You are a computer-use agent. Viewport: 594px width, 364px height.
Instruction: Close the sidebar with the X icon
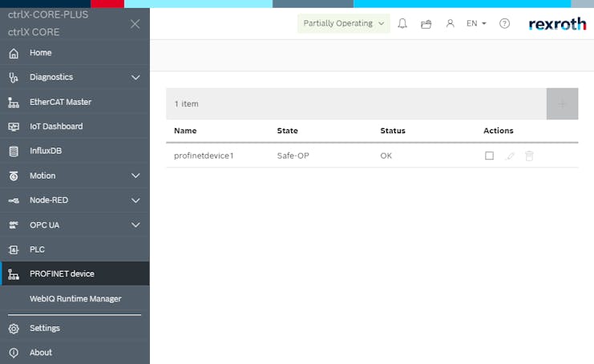135,24
